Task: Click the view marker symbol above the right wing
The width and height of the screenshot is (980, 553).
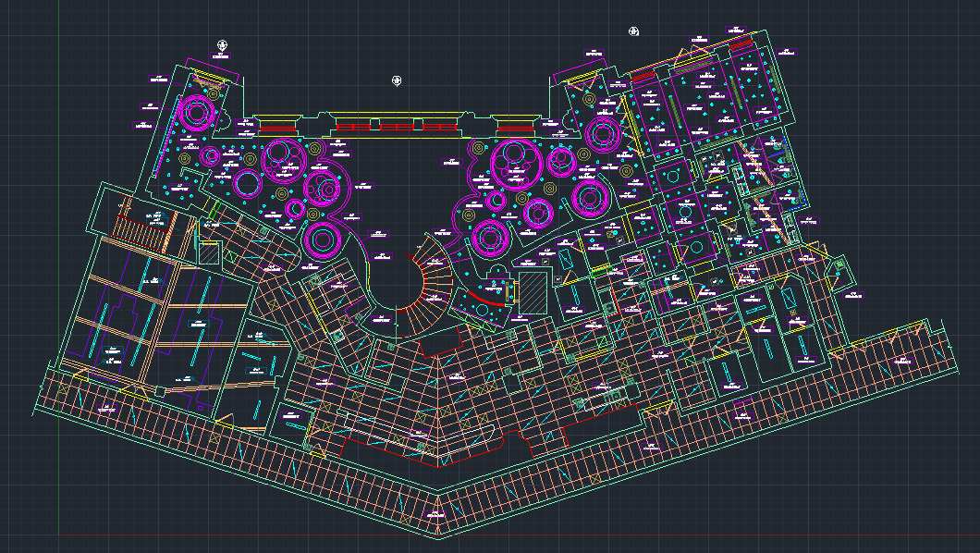Action: pyautogui.click(x=633, y=31)
